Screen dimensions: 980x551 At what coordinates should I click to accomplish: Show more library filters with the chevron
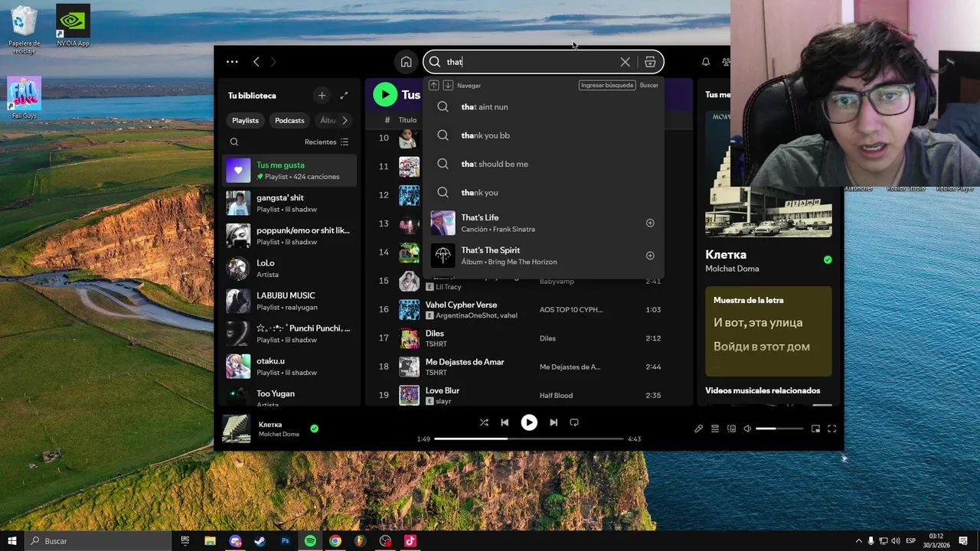pos(345,120)
